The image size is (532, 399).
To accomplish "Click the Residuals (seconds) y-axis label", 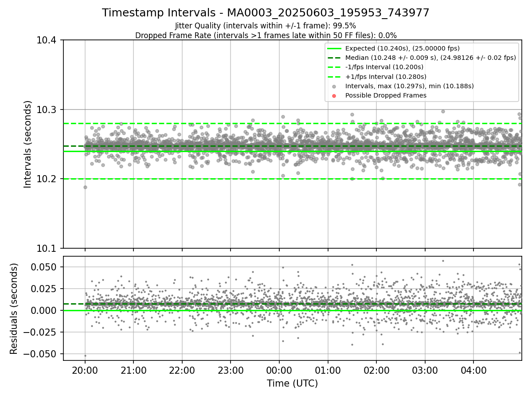I will 14,309.
